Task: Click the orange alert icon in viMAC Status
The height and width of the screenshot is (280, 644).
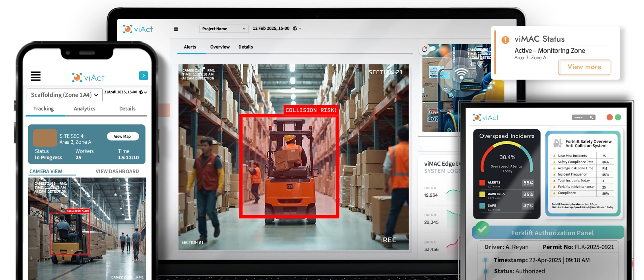Action: tap(505, 40)
